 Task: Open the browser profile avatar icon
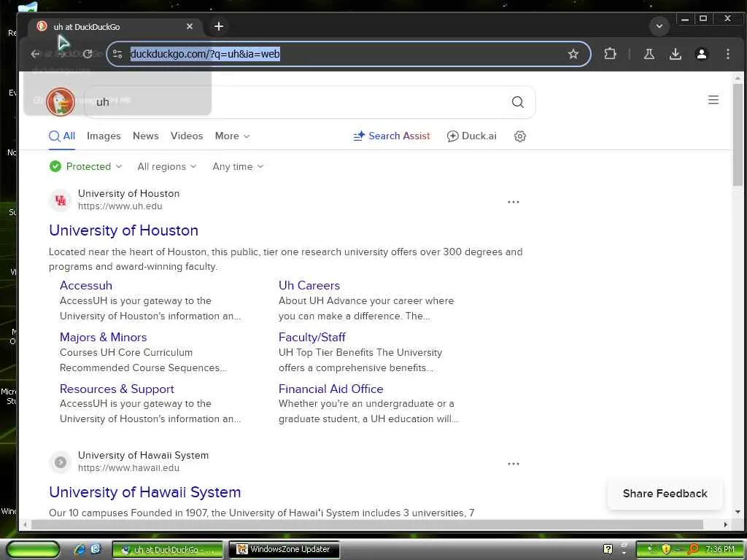[701, 54]
